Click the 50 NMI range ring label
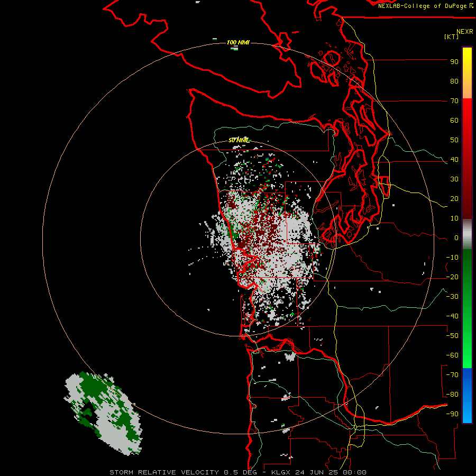Screen dimensions: 476x476 tap(239, 140)
